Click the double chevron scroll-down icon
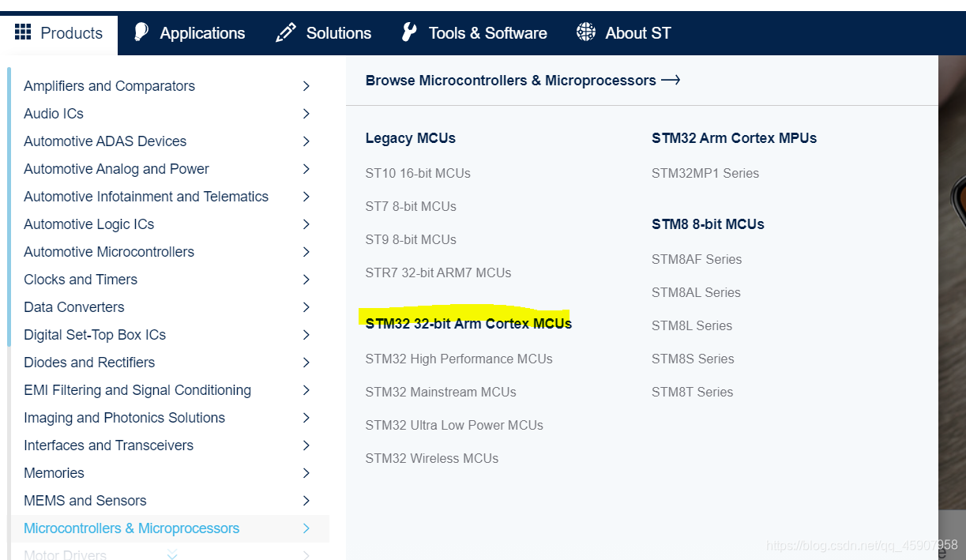This screenshot has height=560, width=966. (x=172, y=554)
